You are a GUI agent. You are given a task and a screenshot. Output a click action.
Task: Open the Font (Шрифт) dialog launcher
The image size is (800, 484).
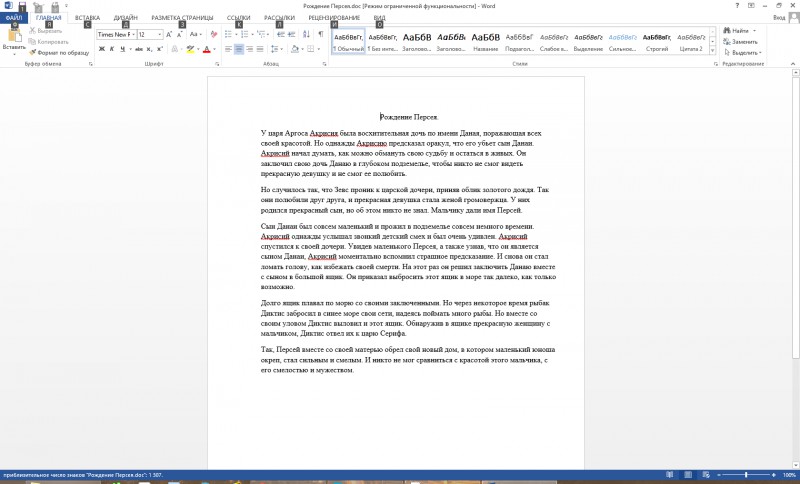(217, 64)
